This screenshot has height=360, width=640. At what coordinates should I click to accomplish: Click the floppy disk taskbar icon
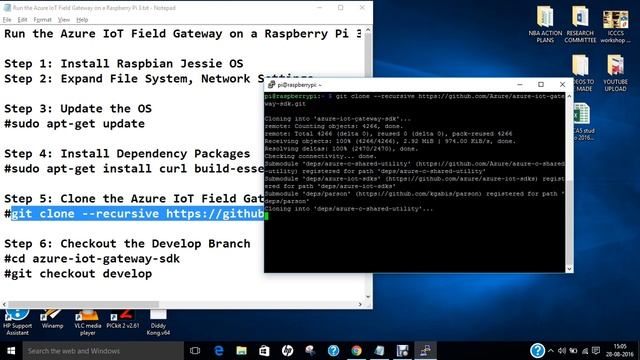[402, 351]
